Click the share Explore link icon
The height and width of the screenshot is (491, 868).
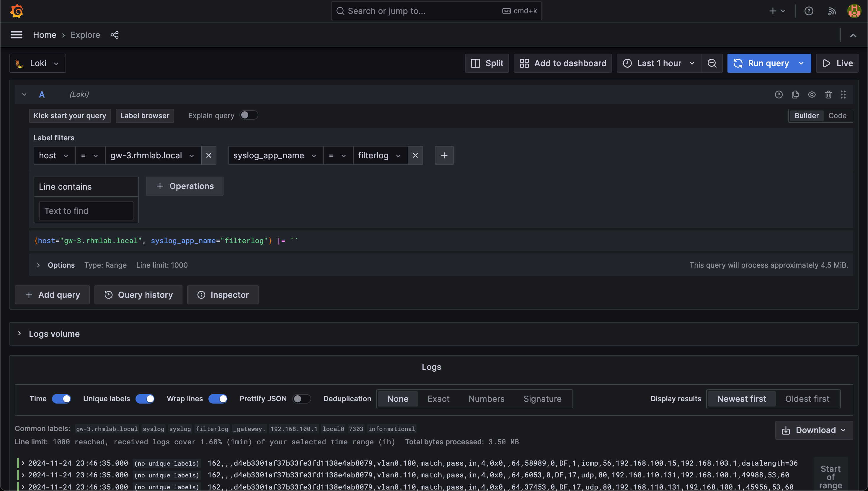(x=115, y=35)
